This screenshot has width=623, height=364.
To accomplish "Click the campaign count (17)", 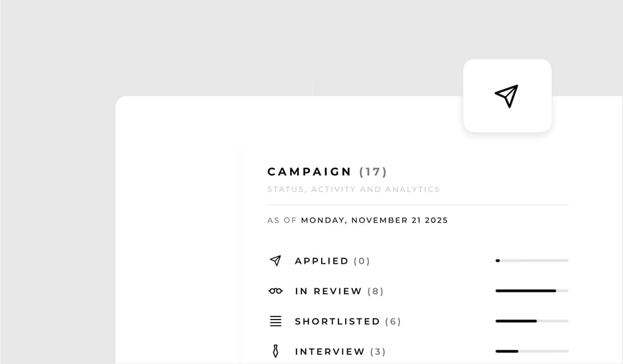I will 373,172.
